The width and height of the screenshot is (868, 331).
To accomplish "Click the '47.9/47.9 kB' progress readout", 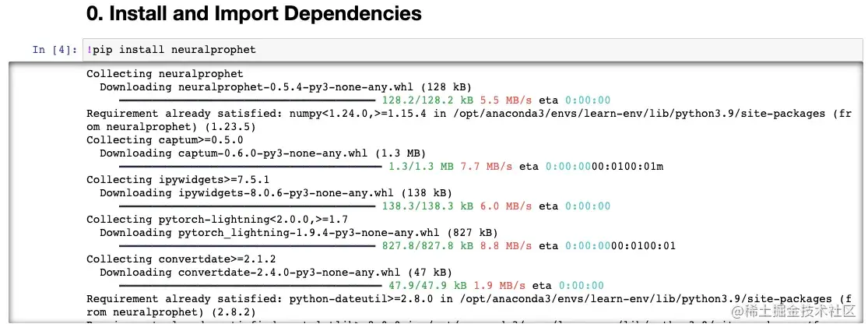I will [x=427, y=286].
